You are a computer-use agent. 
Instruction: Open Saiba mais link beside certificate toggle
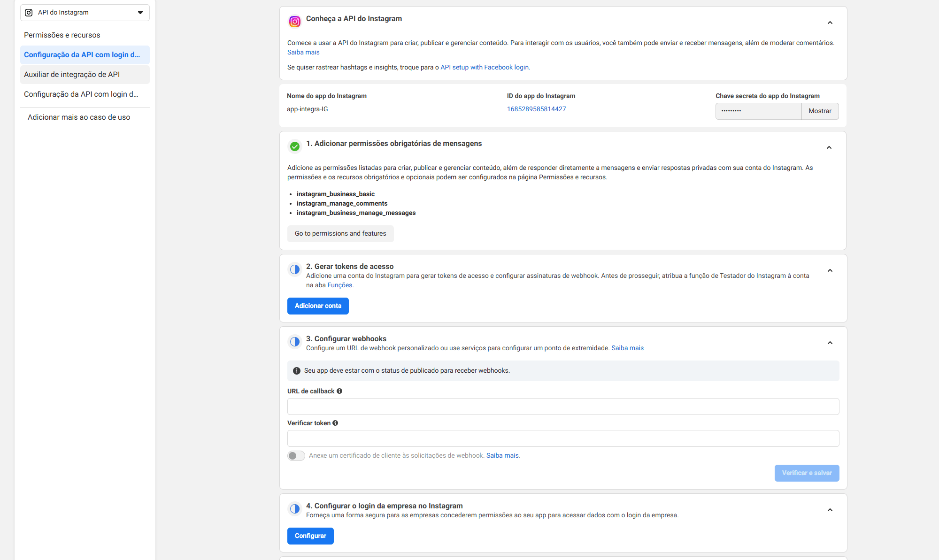[x=502, y=456]
